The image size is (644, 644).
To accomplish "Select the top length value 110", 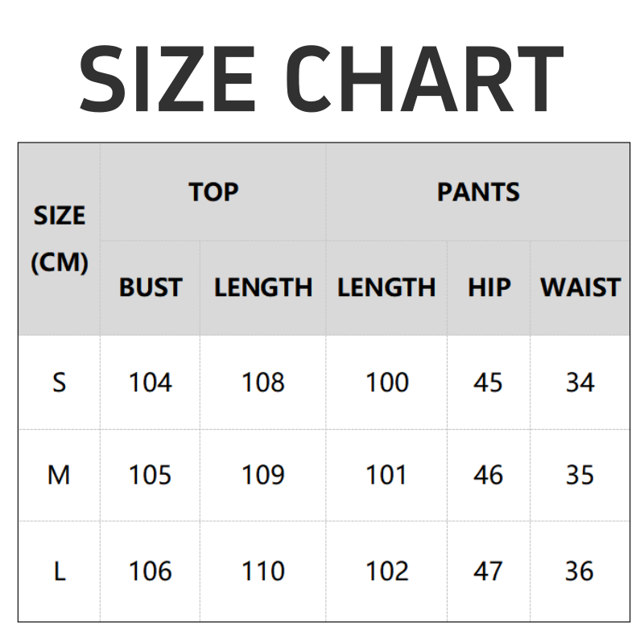I will point(263,572).
